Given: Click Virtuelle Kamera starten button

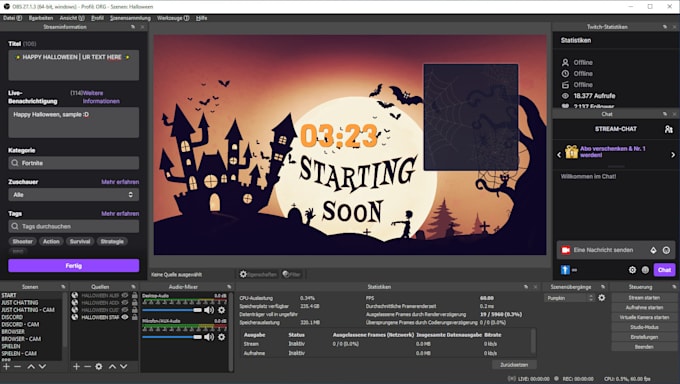Looking at the screenshot, I should click(644, 317).
